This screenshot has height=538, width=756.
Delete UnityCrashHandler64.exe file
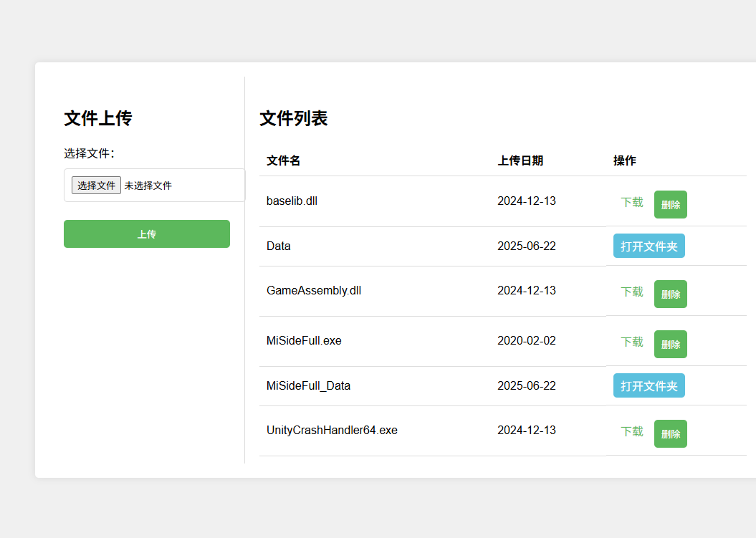point(670,434)
